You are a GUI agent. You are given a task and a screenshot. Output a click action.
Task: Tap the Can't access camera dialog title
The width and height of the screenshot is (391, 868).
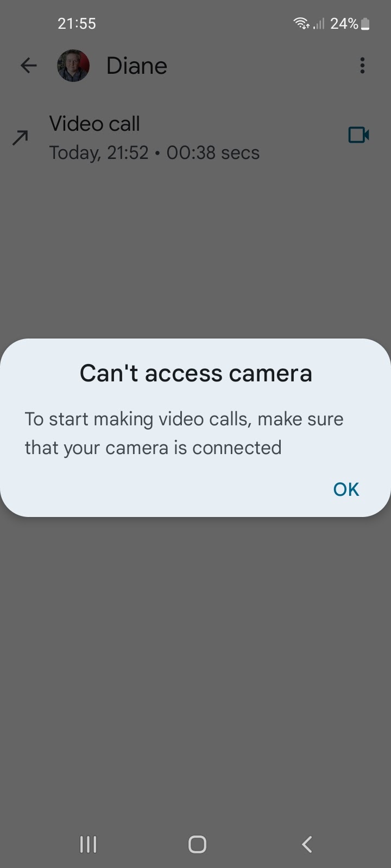pyautogui.click(x=196, y=373)
